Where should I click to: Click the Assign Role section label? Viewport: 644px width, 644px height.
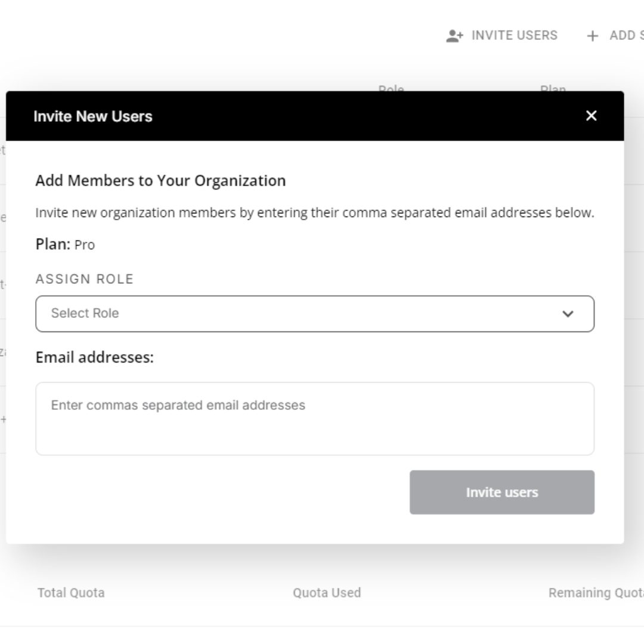coord(84,278)
